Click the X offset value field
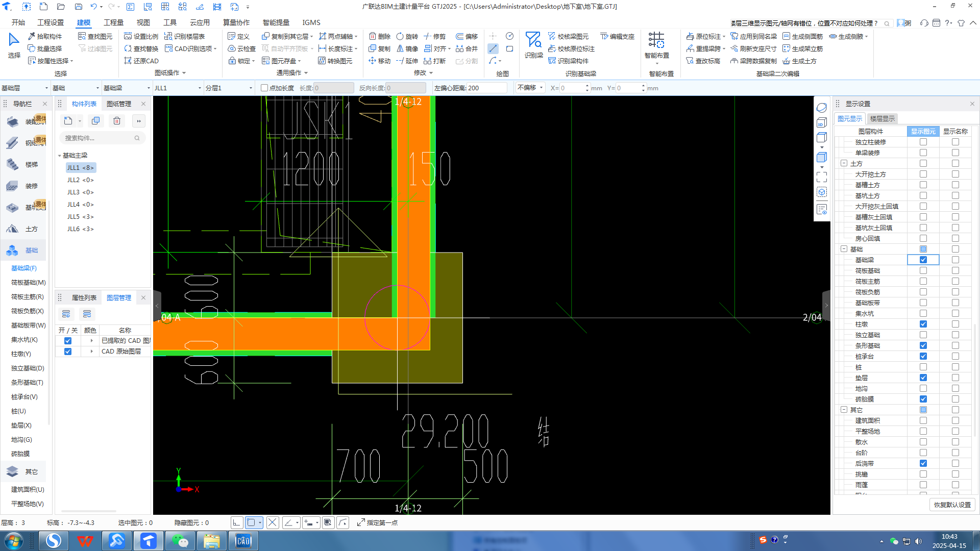 (x=572, y=88)
